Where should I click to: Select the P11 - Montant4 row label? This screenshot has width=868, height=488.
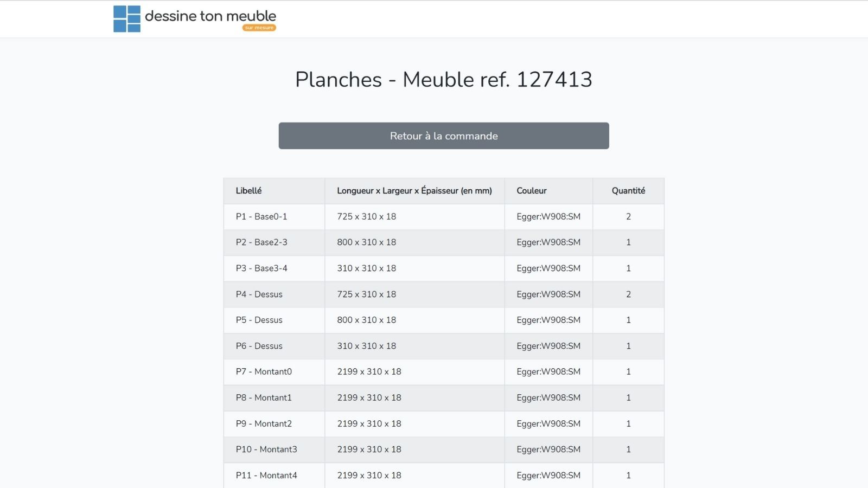coord(266,476)
